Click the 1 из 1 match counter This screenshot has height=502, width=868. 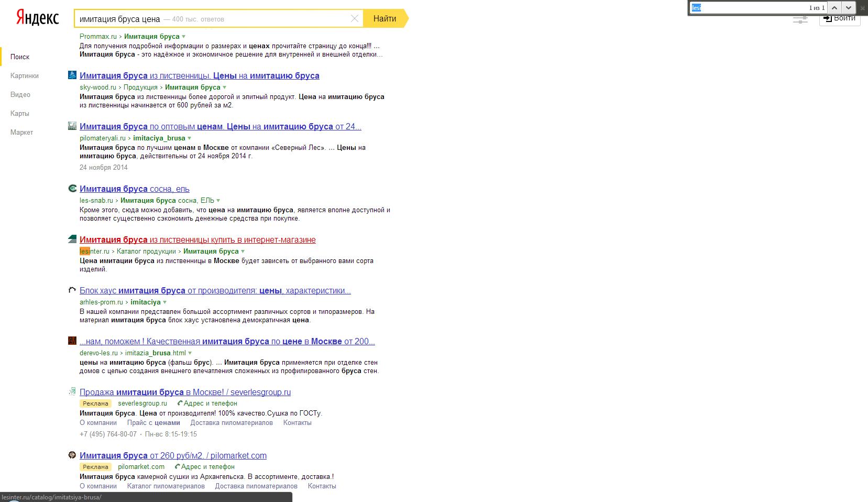pyautogui.click(x=817, y=8)
